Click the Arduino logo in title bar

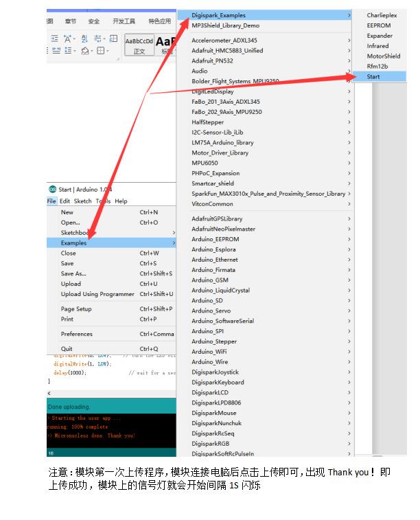point(52,190)
